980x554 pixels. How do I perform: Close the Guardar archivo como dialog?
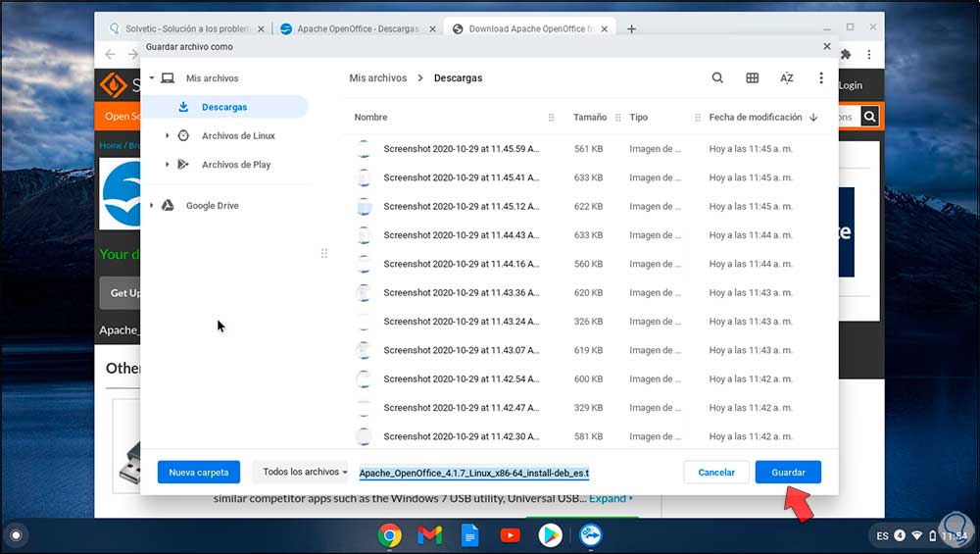point(827,46)
